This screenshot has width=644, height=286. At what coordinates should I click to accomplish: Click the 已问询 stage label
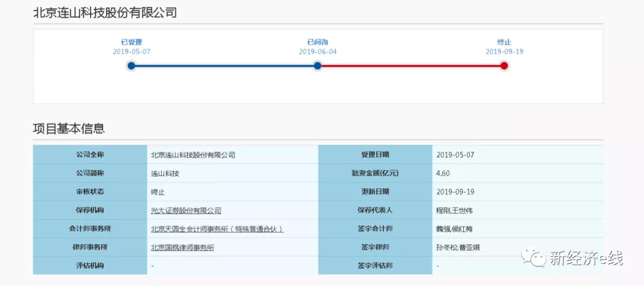pyautogui.click(x=317, y=42)
